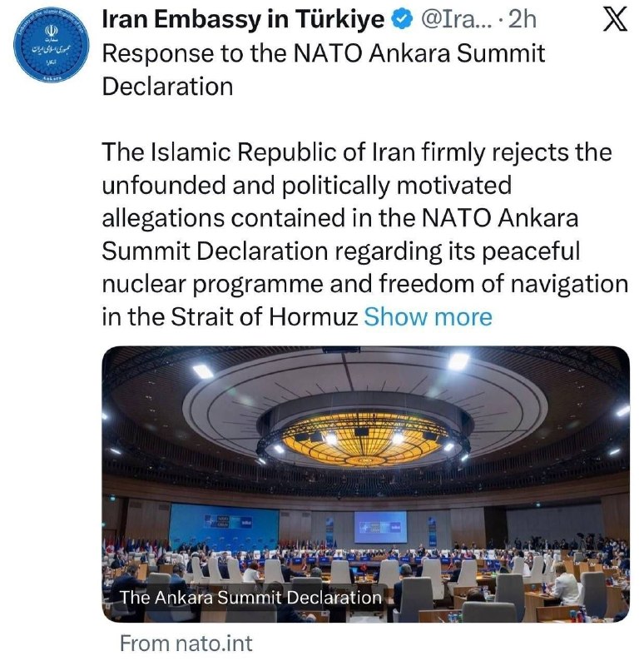Click the small center projection screen in the photo
This screenshot has width=644, height=666.
tap(380, 527)
